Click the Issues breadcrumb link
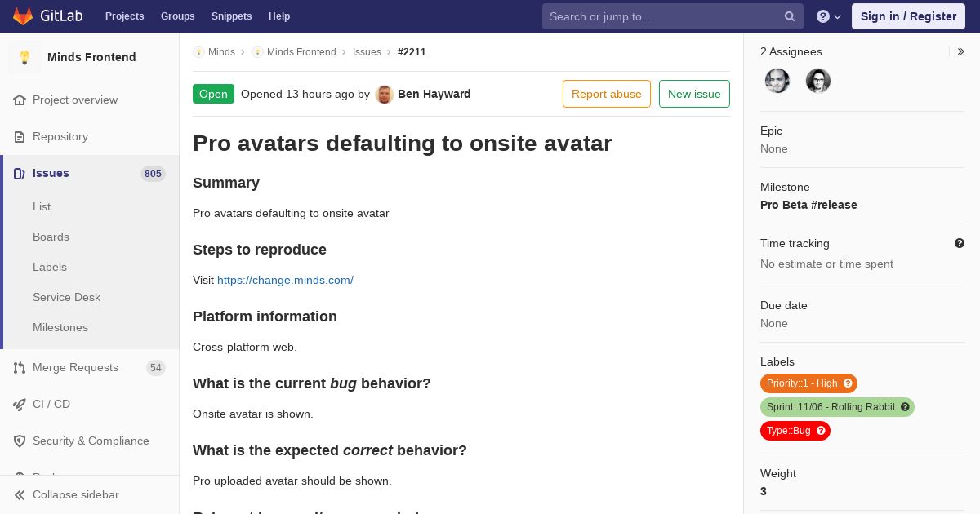 367,52
